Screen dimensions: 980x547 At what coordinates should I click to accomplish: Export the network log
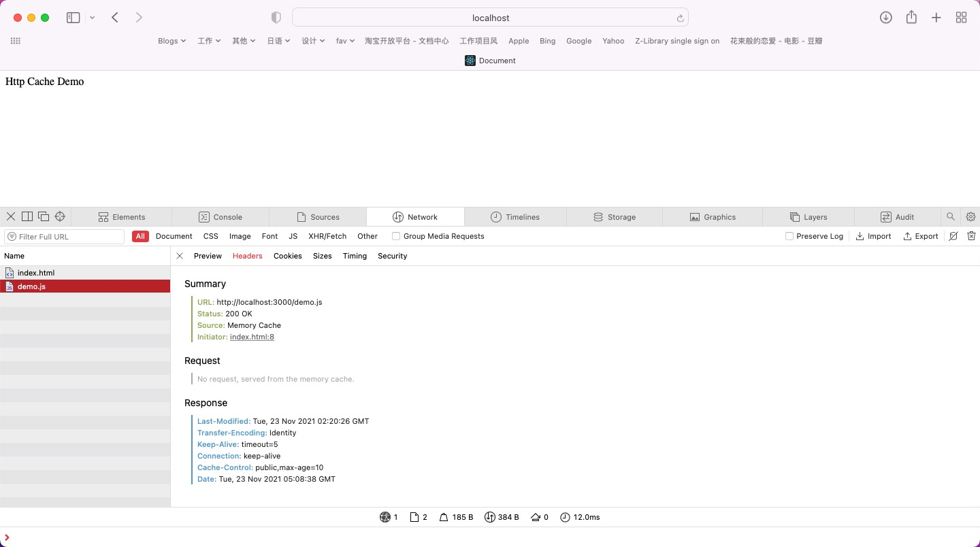pos(921,236)
